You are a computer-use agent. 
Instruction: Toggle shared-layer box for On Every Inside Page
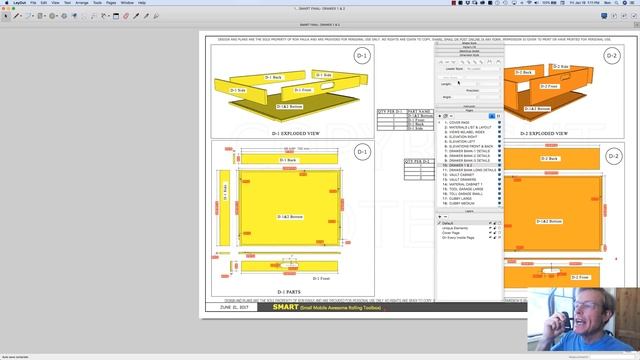[x=499, y=238]
